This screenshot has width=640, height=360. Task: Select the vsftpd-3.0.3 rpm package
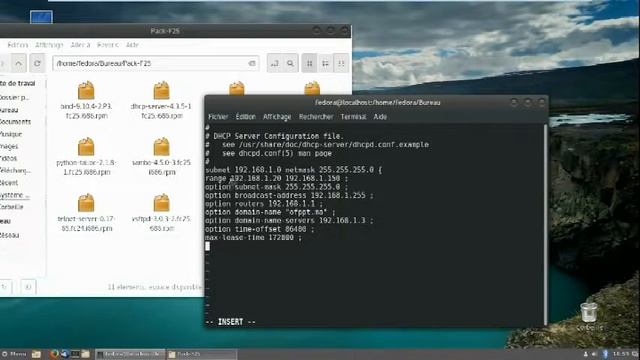point(162,213)
